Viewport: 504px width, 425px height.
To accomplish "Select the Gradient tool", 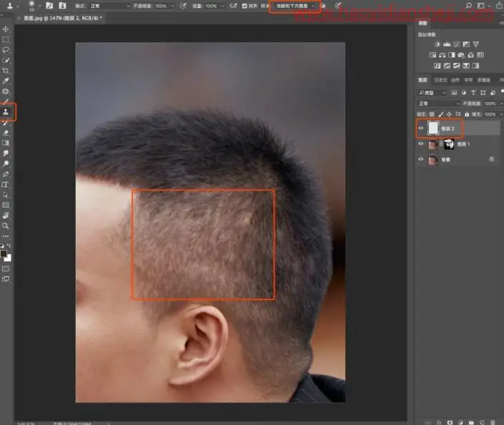I will pos(6,143).
